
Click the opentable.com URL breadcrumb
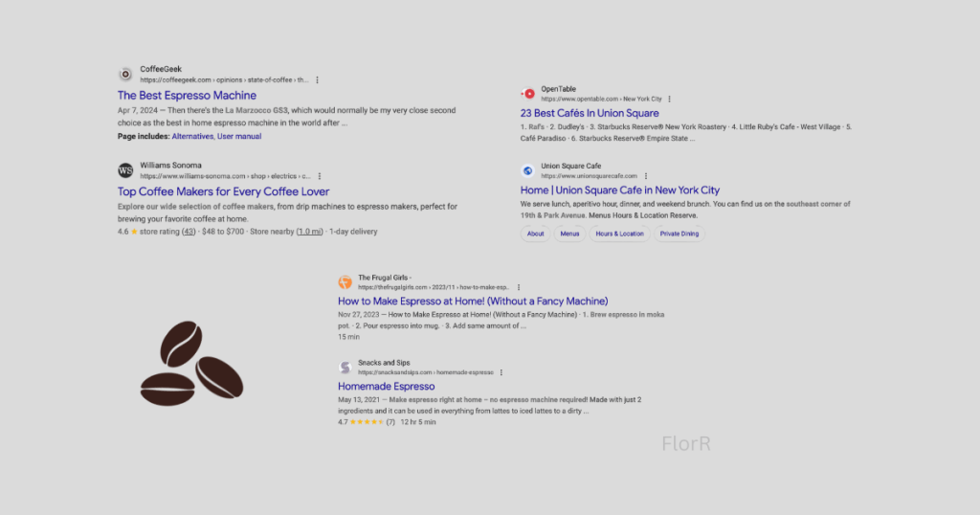pos(601,100)
